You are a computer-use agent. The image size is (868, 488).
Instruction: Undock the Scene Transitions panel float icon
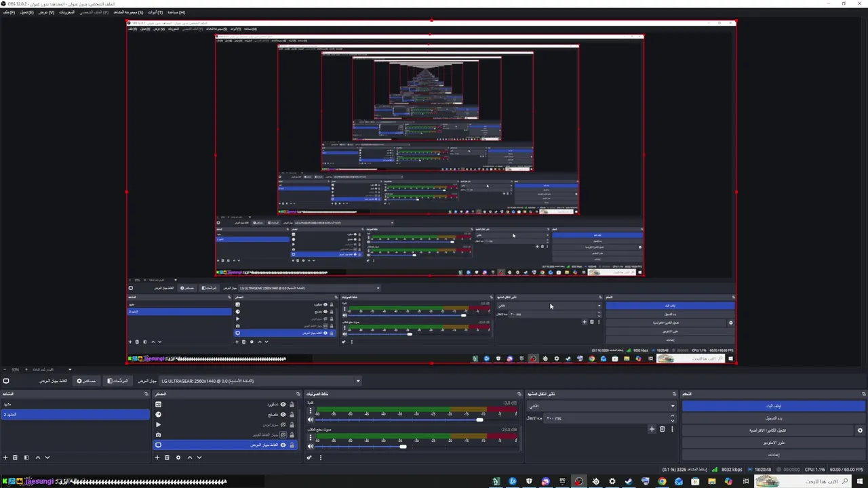click(x=674, y=394)
